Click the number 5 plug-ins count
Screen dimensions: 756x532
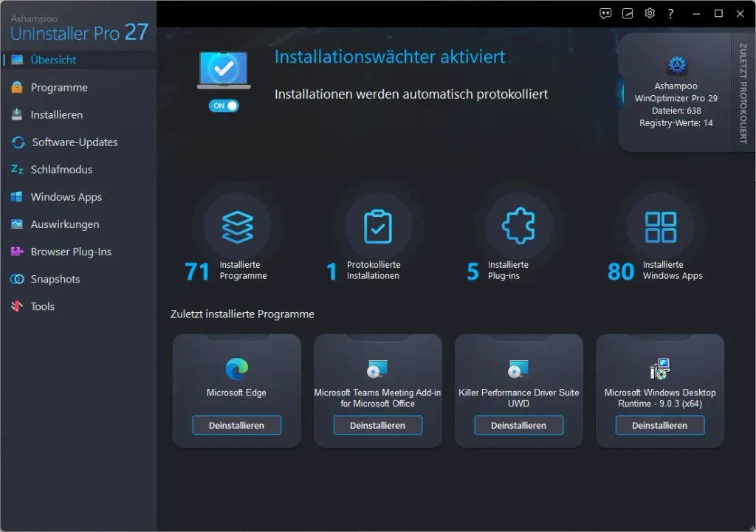[x=473, y=272]
